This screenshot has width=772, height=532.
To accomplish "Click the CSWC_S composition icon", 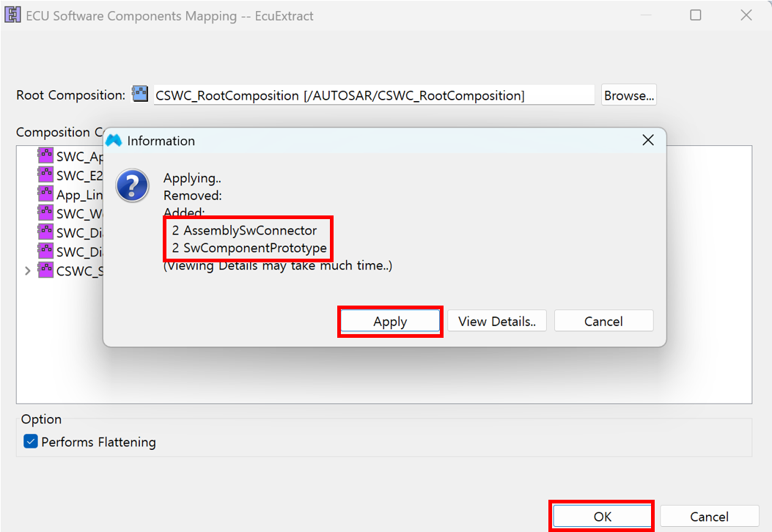I will tap(45, 270).
